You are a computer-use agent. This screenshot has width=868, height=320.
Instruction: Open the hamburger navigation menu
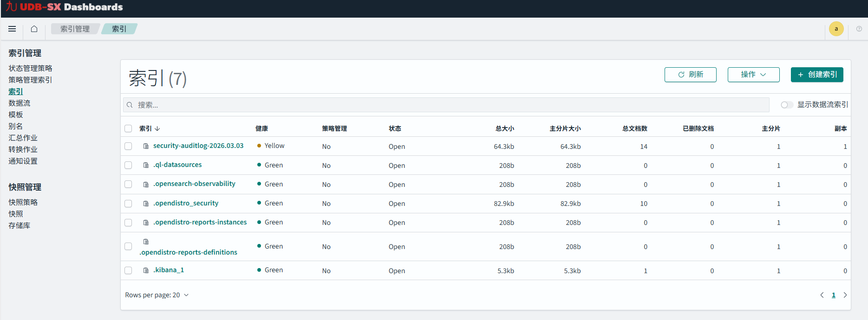pos(12,29)
